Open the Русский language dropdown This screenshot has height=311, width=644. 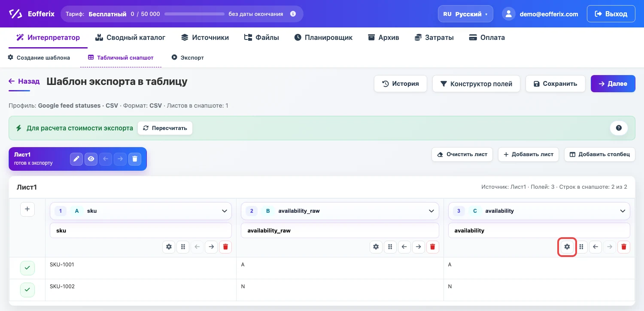pyautogui.click(x=465, y=14)
